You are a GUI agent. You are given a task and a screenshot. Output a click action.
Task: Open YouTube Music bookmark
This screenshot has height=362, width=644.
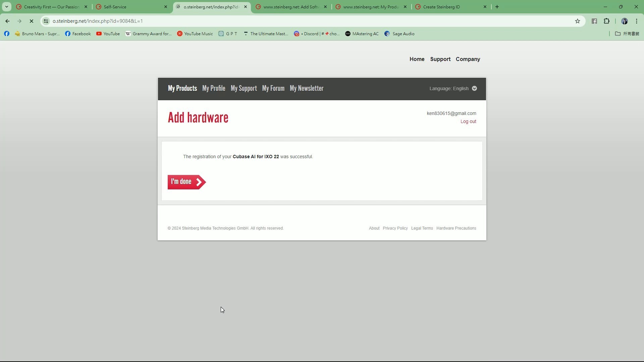195,34
